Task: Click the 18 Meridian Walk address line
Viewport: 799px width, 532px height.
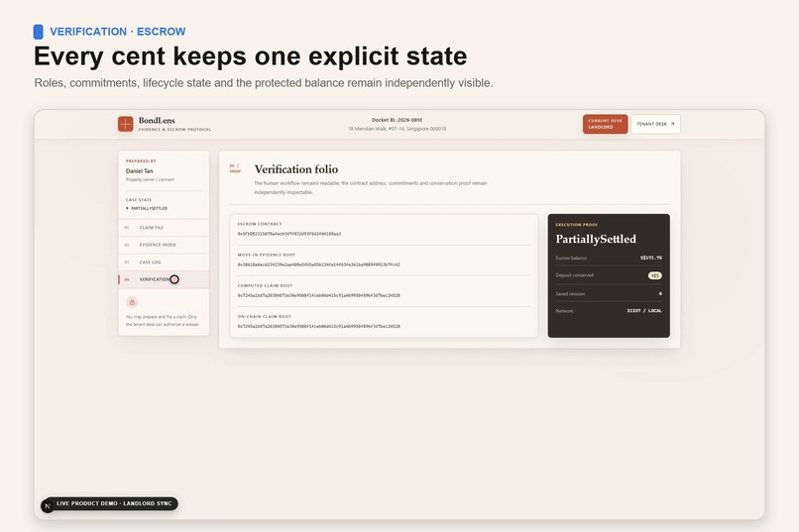Action: [397, 129]
